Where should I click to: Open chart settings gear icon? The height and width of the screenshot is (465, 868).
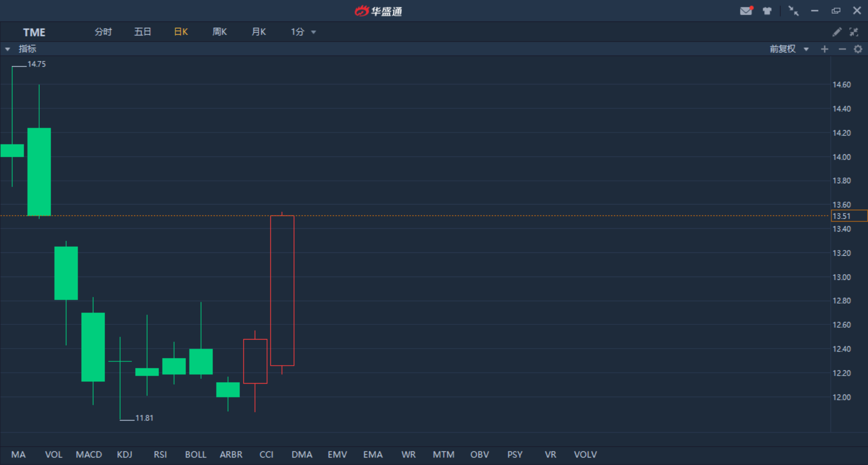(858, 49)
